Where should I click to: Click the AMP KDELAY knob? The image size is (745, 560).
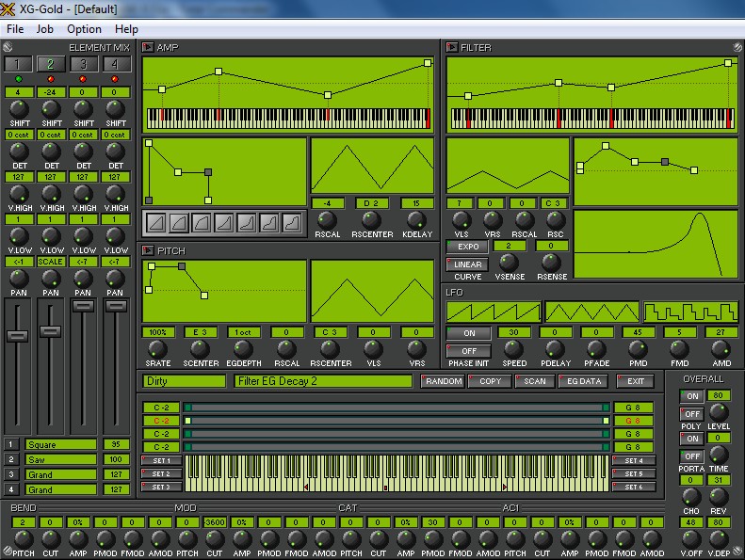click(416, 220)
